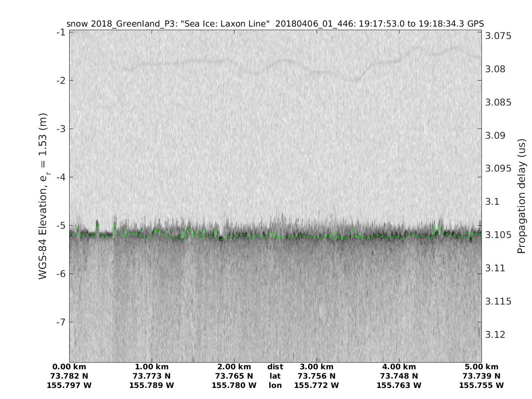This screenshot has width=532, height=399.
Task: Click the -5 elevation tick label
Action: click(x=61, y=225)
